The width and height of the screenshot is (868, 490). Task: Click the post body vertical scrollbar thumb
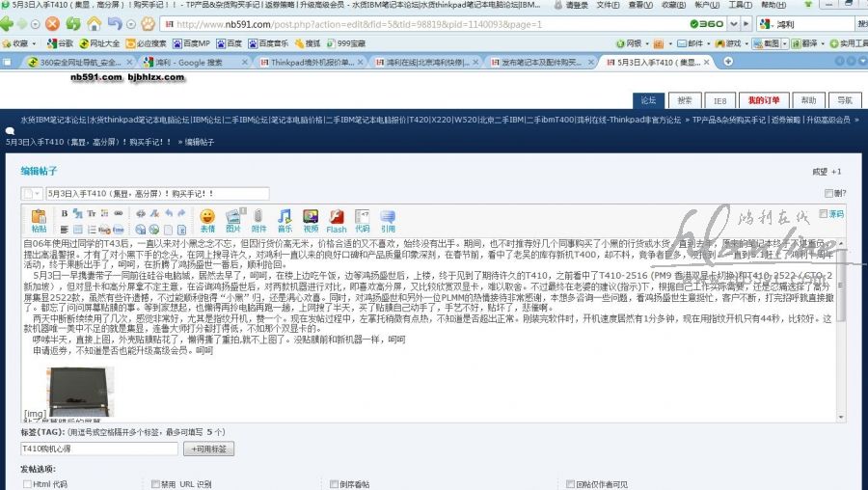(841, 285)
